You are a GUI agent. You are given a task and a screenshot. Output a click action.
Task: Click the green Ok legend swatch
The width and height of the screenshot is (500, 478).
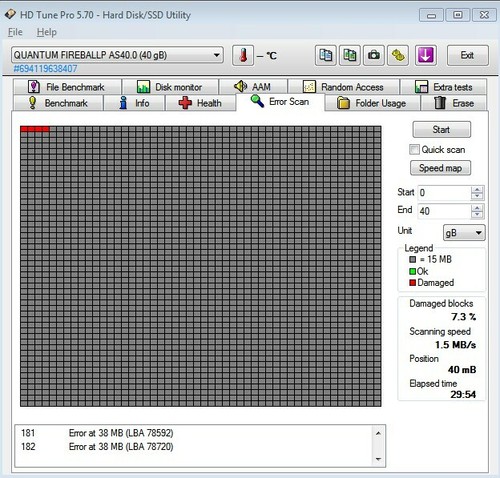pyautogui.click(x=413, y=271)
